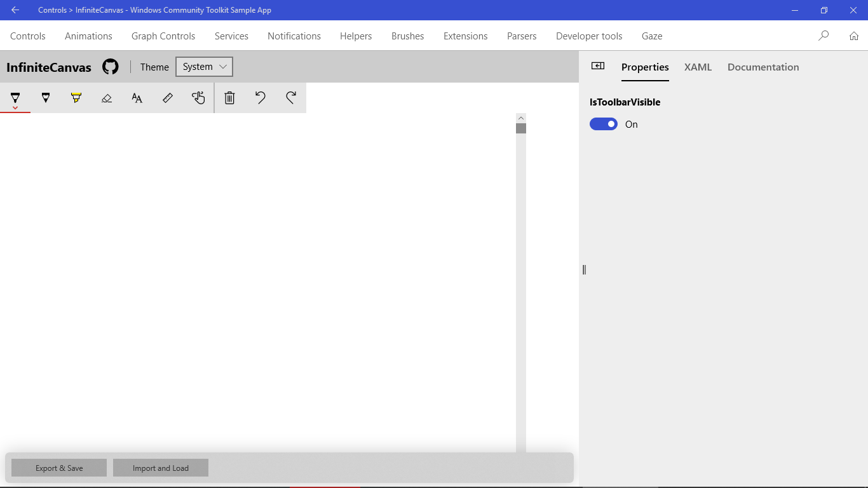Open the Services menu

pos(231,36)
